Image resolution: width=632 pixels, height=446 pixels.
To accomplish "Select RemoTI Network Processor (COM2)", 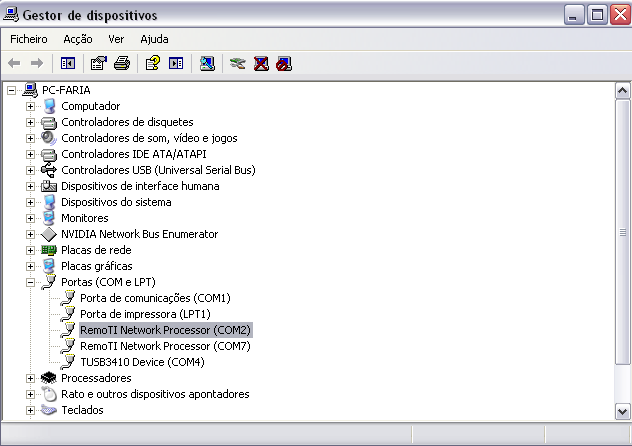I will tap(165, 330).
